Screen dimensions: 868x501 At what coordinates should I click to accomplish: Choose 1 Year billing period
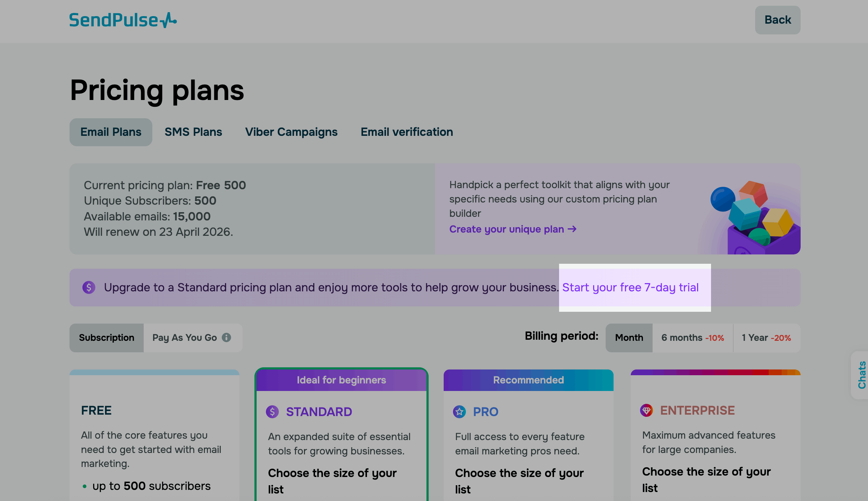click(766, 338)
